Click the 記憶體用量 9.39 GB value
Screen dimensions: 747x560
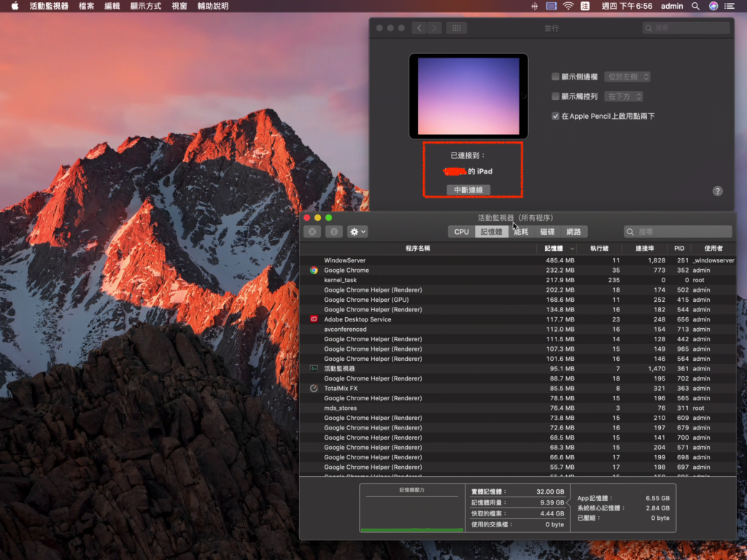(552, 502)
